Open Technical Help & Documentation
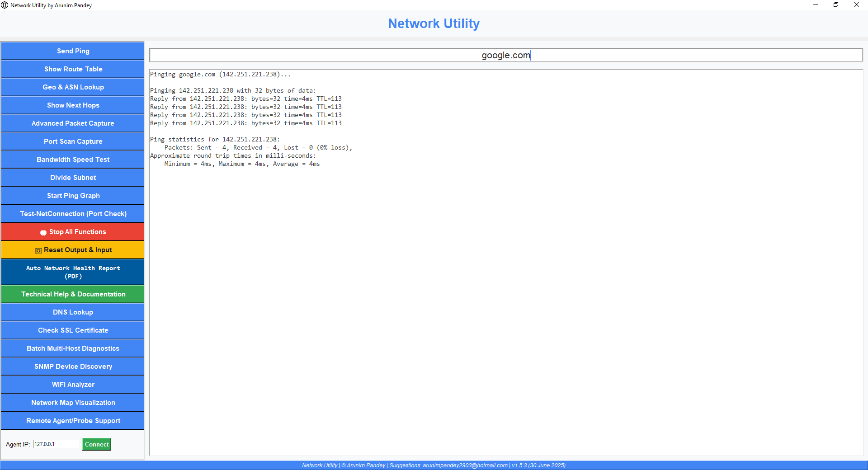This screenshot has height=470, width=868. coord(72,294)
